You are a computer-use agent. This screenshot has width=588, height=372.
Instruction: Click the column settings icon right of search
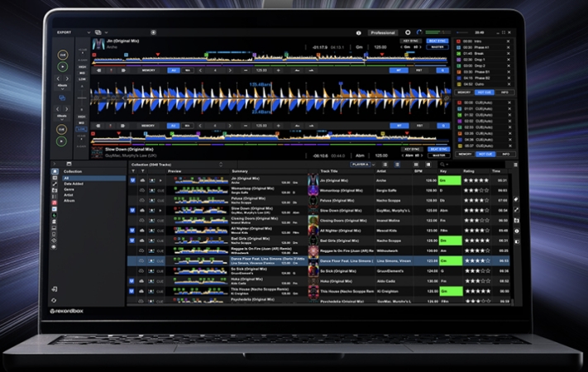coord(515,165)
